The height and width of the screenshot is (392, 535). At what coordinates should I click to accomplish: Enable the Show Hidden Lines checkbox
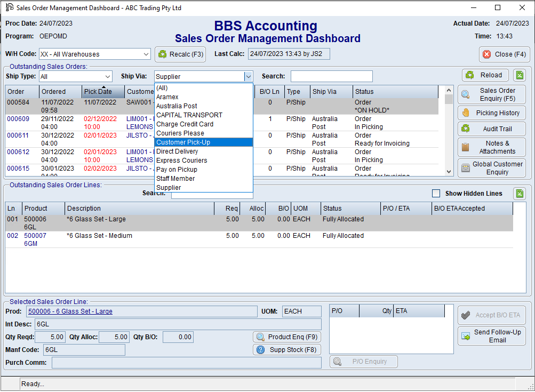tap(436, 194)
